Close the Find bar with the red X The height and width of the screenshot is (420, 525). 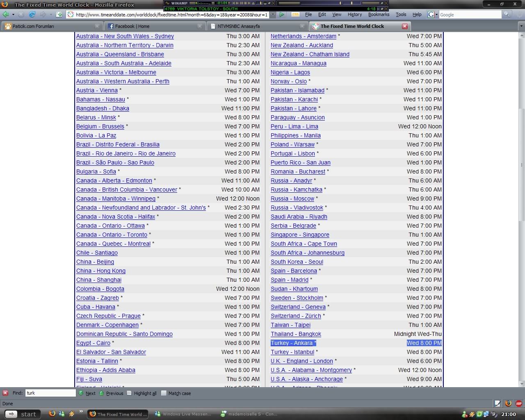pos(5,393)
